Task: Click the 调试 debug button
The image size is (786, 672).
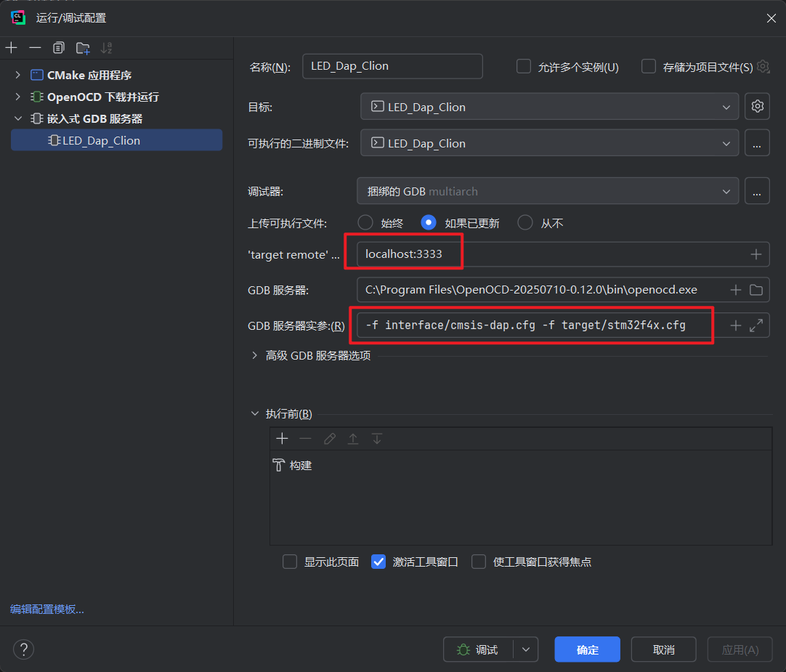Action: 478,649
